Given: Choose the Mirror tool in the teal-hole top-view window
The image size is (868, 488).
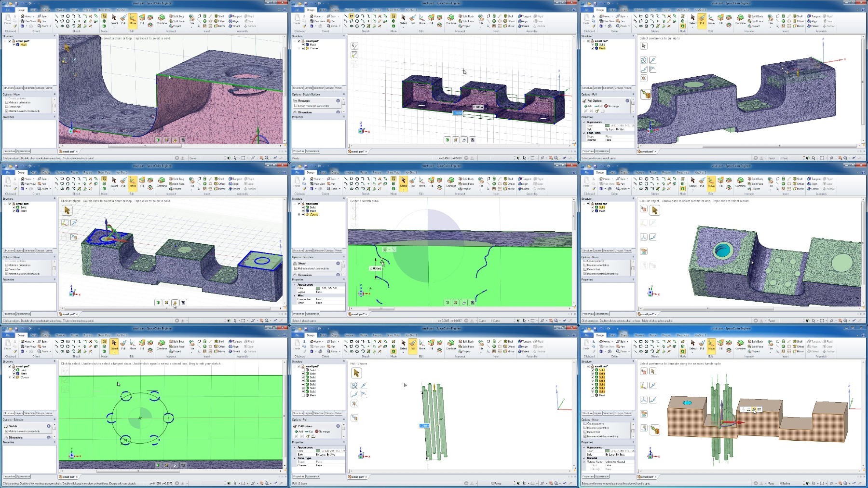Looking at the screenshot, I should tap(798, 189).
